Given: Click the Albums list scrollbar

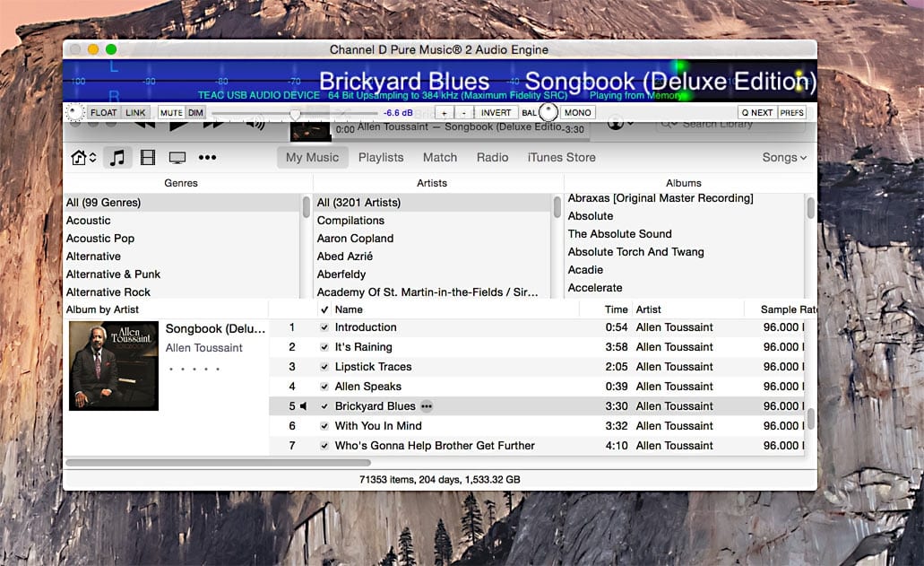Looking at the screenshot, I should [810, 207].
